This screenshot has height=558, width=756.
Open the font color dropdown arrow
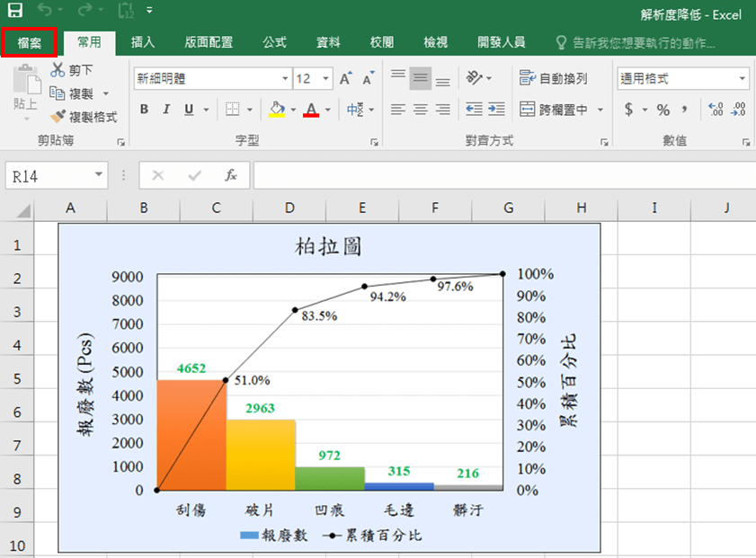tap(328, 110)
